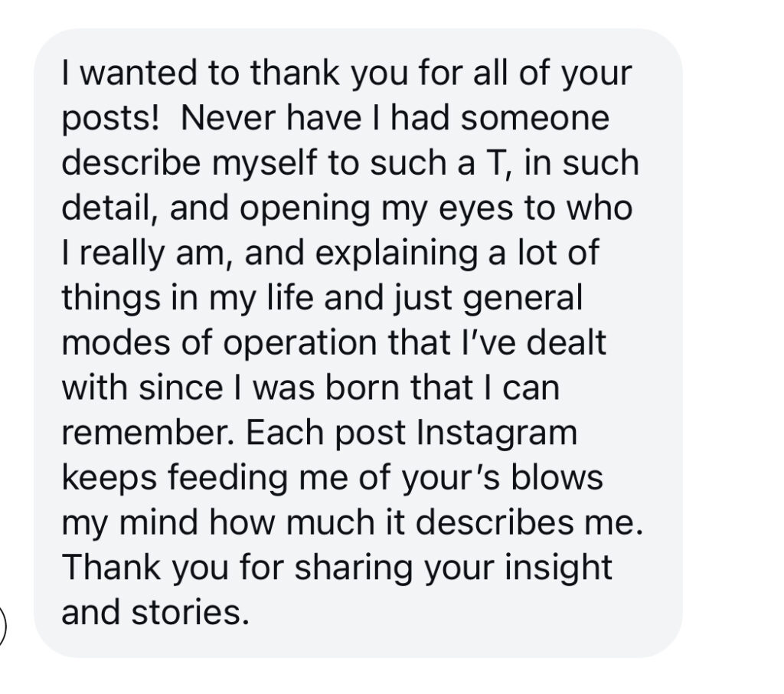
Task: Click the word "insight" in the message
Action: 558,568
